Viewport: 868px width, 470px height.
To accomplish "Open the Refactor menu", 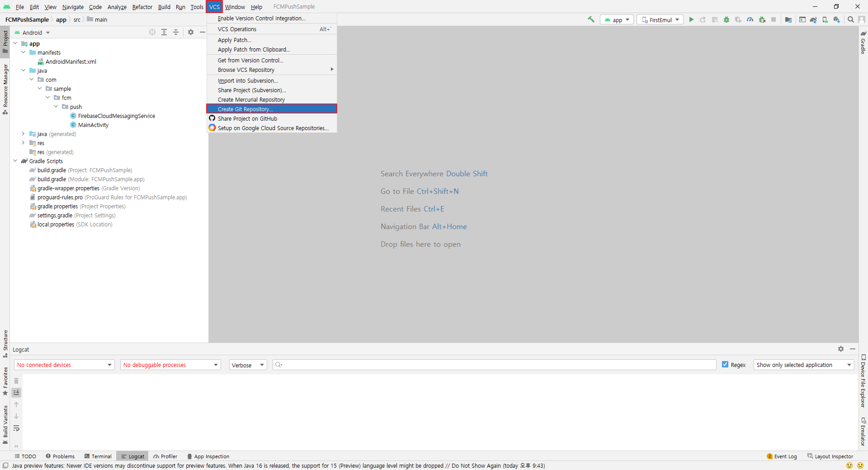I will 142,7.
